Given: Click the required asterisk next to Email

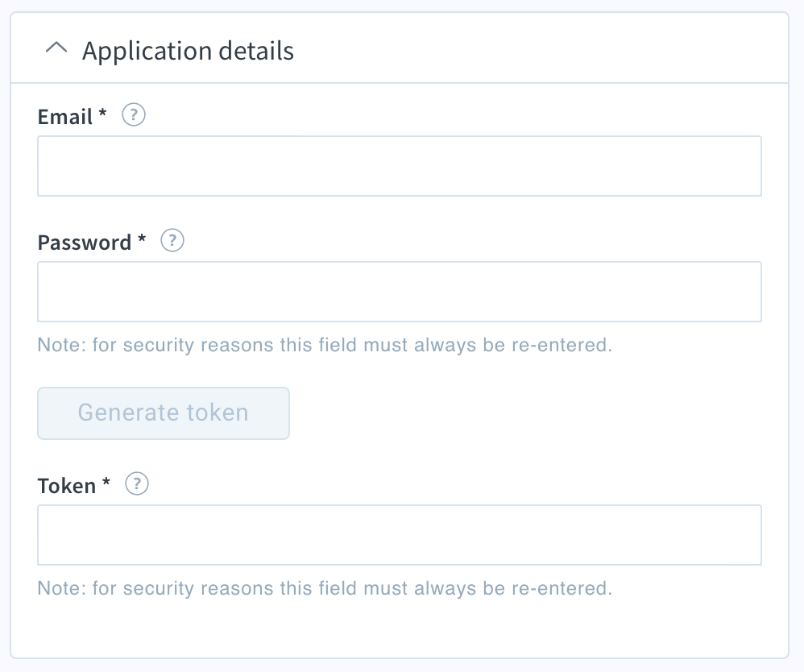Looking at the screenshot, I should [102, 112].
